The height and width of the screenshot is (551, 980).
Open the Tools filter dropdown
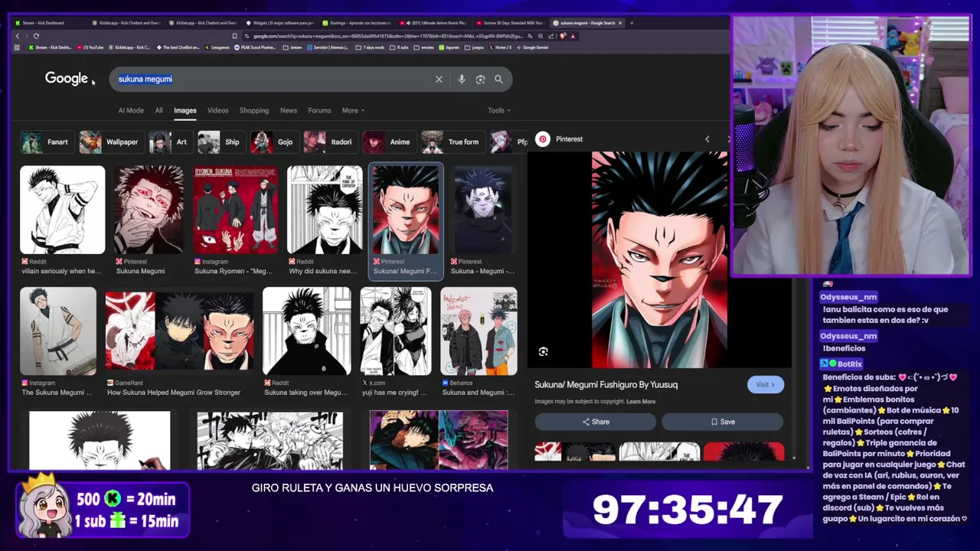tap(499, 110)
